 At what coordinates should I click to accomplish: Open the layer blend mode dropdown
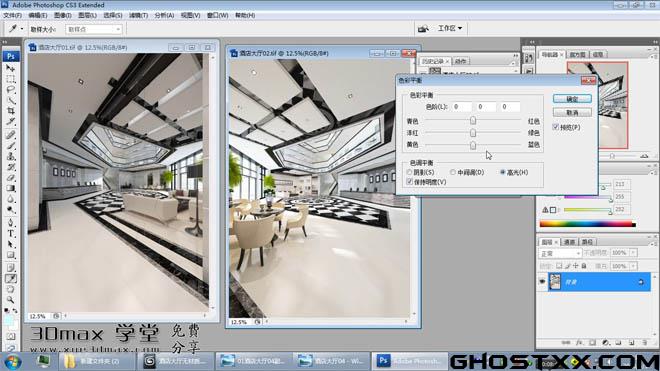coord(560,253)
